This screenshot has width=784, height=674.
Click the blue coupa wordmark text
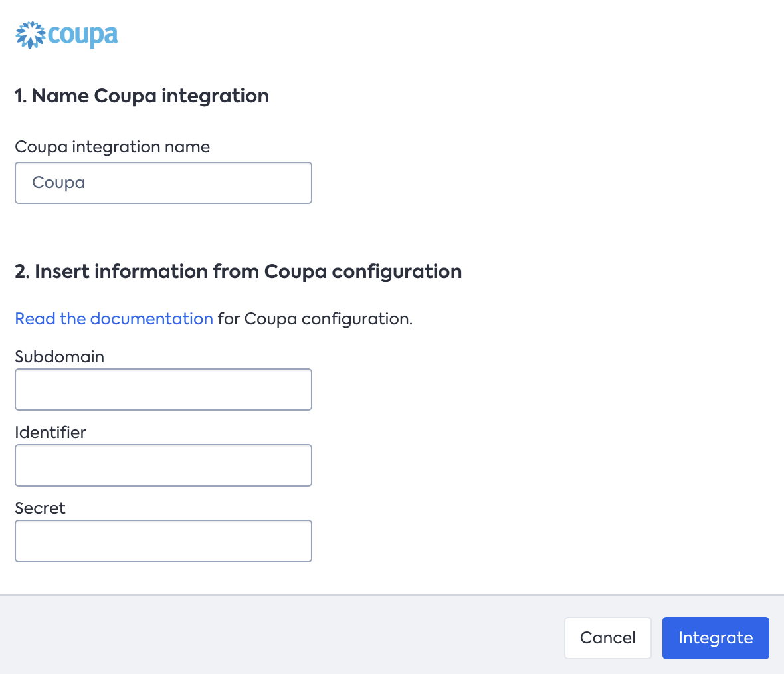point(83,35)
